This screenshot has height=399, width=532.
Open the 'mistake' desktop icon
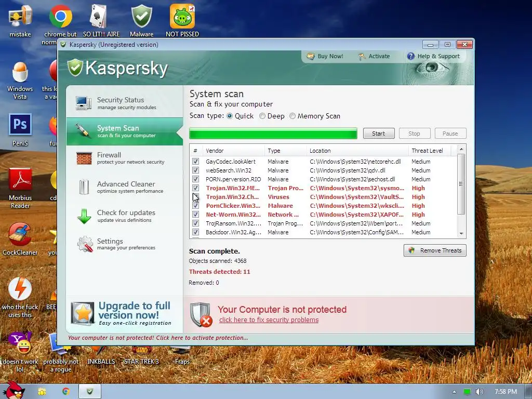pyautogui.click(x=20, y=21)
